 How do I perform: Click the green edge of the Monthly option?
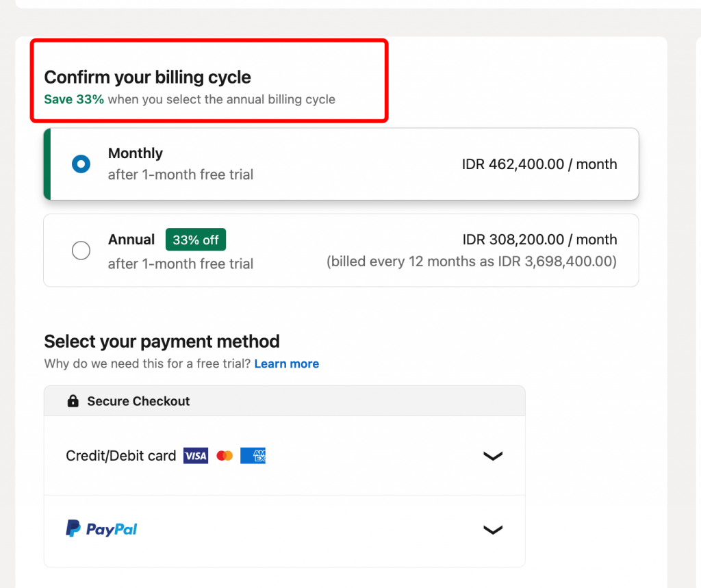(45, 164)
